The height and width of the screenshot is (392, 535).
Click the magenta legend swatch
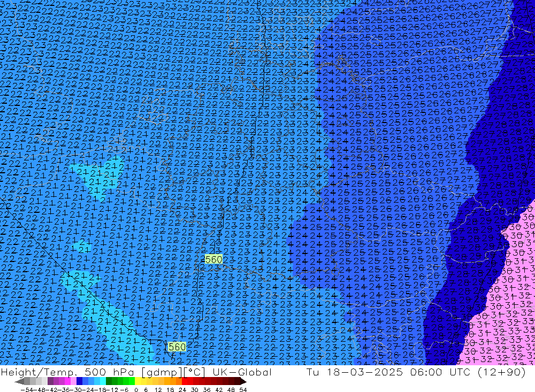pyautogui.click(x=68, y=381)
